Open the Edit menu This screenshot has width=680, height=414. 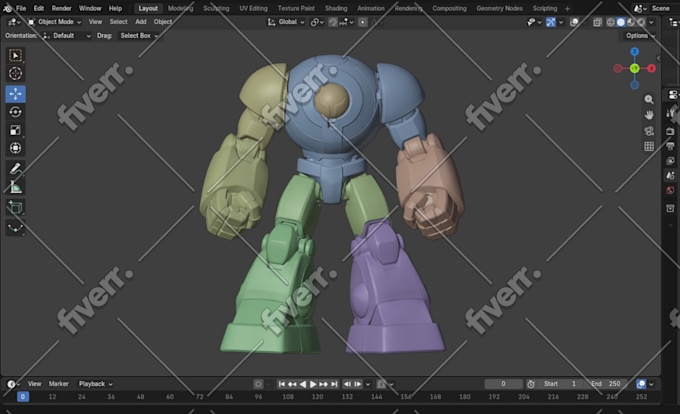[x=39, y=8]
